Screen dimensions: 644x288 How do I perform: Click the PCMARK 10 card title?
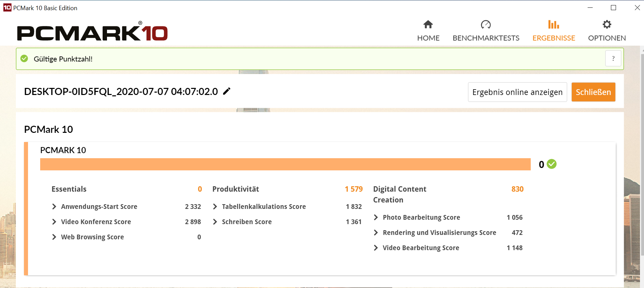[x=63, y=150]
